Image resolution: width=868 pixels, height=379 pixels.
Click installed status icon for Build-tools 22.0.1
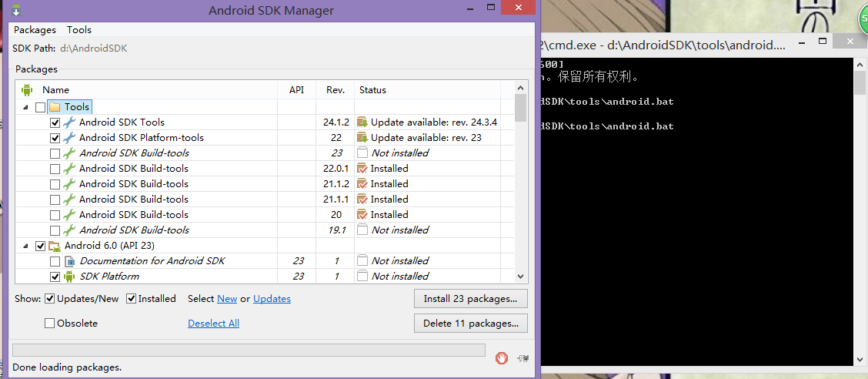[362, 169]
